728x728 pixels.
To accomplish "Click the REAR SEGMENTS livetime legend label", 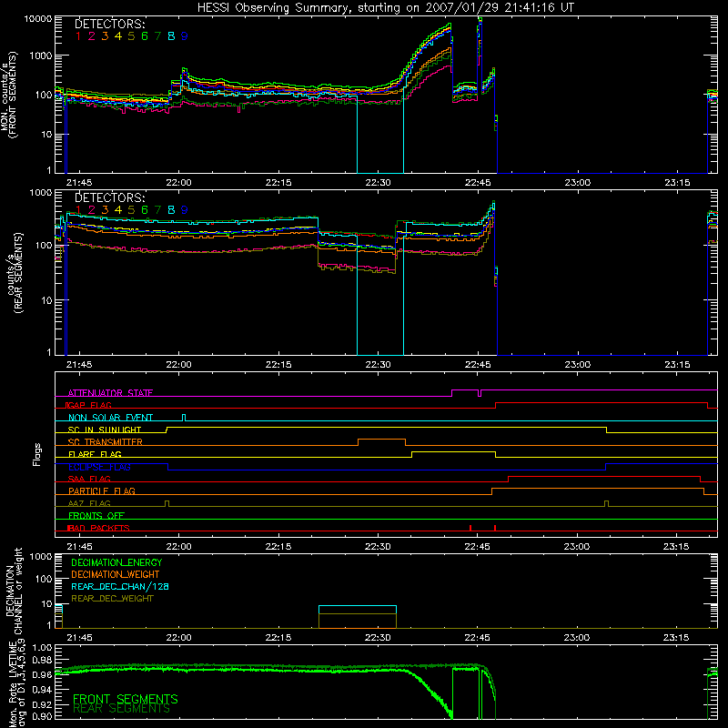I will (122, 709).
